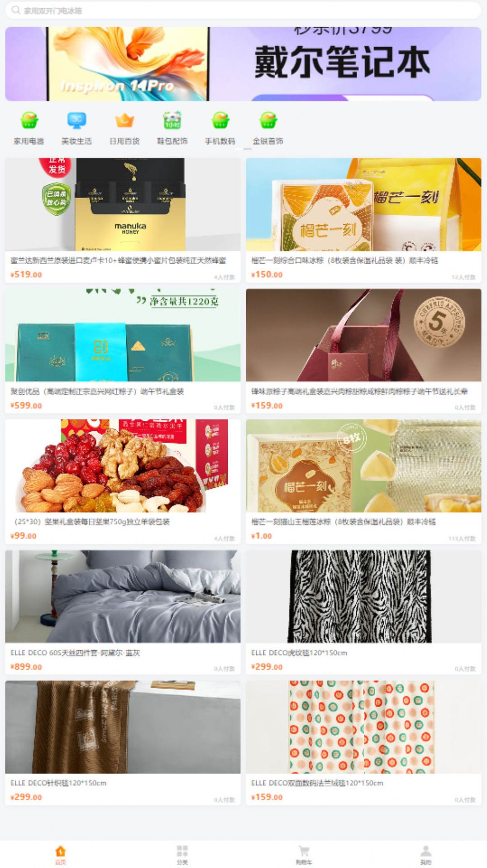Image resolution: width=487 pixels, height=868 pixels.
Task: Open the 鞋包配饰 category icon
Action: (172, 121)
